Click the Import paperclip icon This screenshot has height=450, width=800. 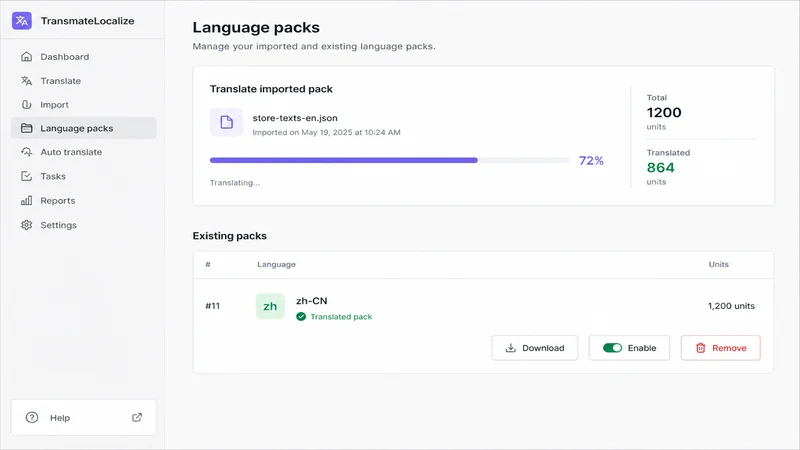[27, 105]
